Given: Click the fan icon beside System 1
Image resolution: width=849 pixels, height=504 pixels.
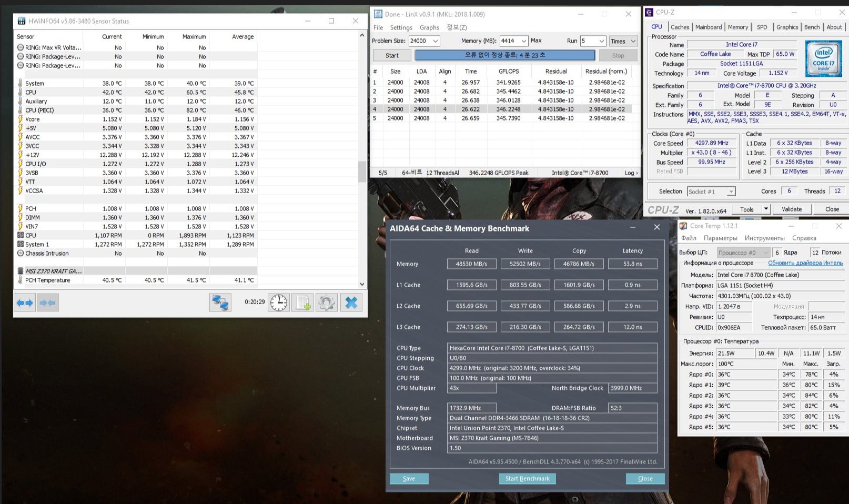Looking at the screenshot, I should 21,244.
